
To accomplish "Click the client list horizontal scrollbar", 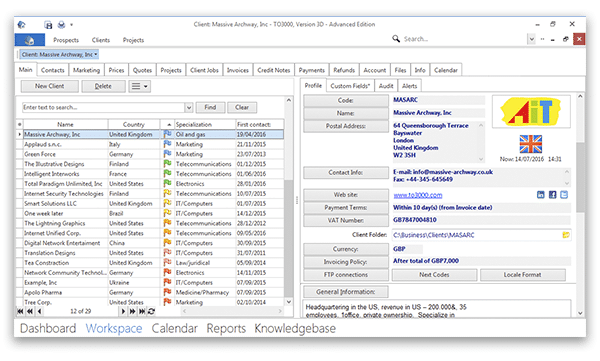I will 232,311.
